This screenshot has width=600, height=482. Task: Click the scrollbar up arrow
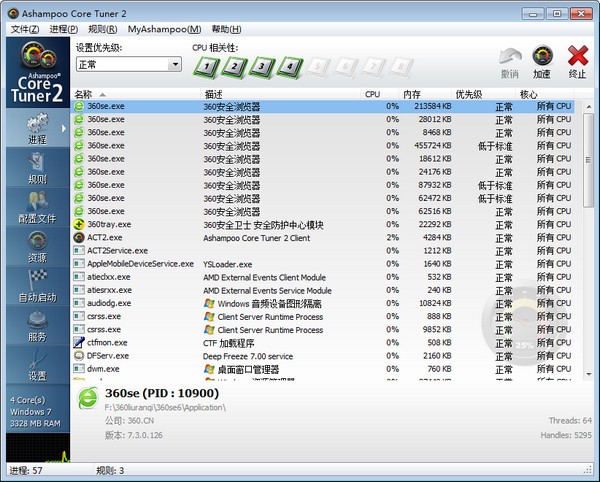[589, 107]
